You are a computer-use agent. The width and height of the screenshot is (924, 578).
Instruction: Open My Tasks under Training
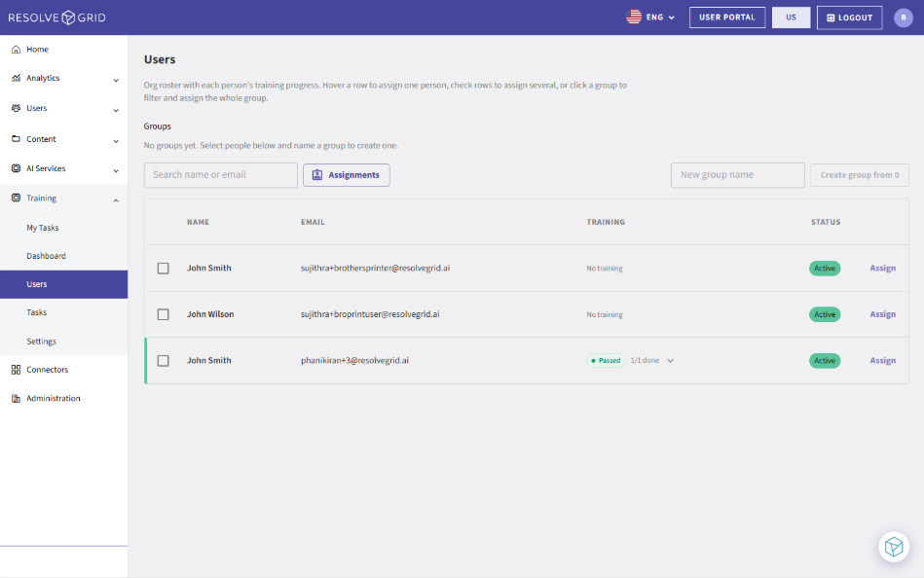coord(43,228)
